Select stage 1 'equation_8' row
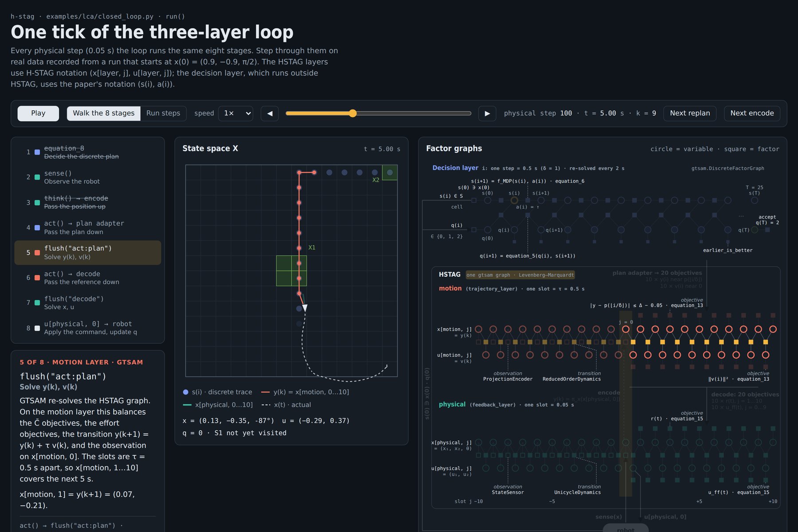The image size is (798, 532). pyautogui.click(x=88, y=152)
